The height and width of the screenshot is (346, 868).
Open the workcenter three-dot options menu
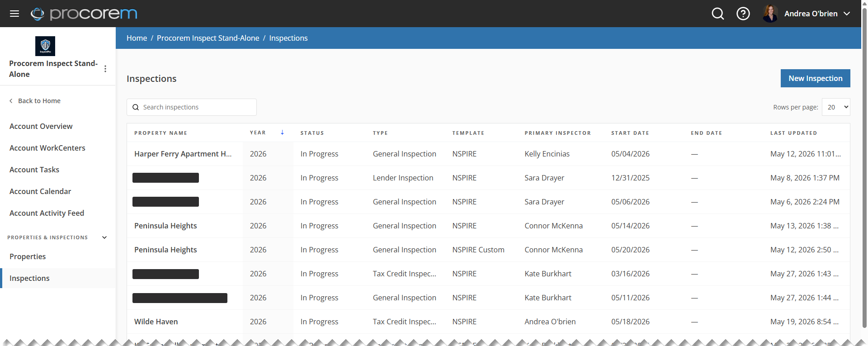pyautogui.click(x=105, y=69)
